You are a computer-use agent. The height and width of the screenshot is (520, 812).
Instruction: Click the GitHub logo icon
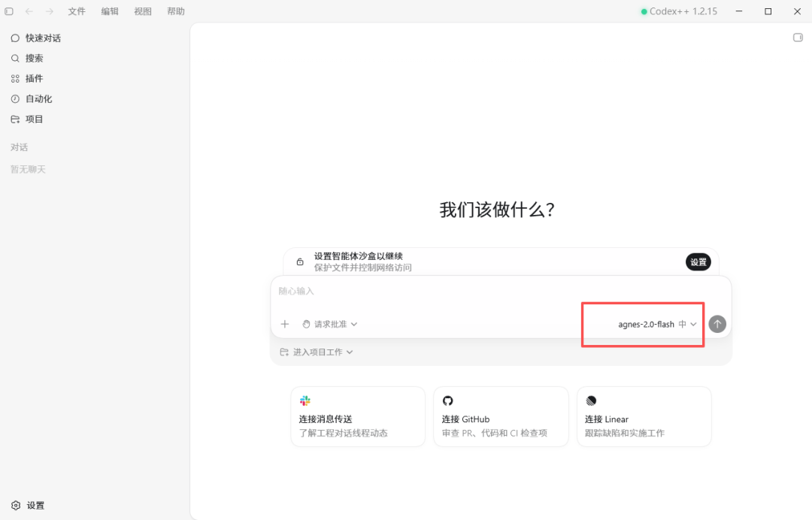tap(448, 401)
